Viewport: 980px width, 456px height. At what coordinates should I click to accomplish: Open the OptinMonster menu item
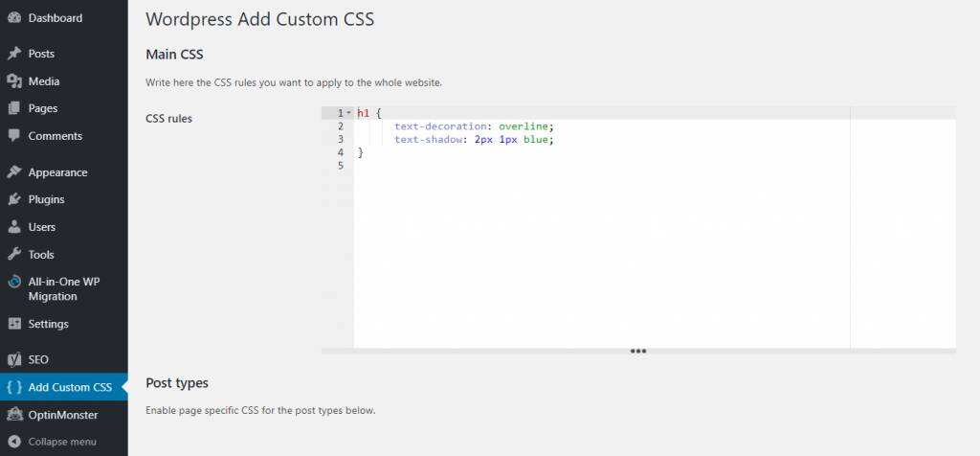tap(63, 415)
